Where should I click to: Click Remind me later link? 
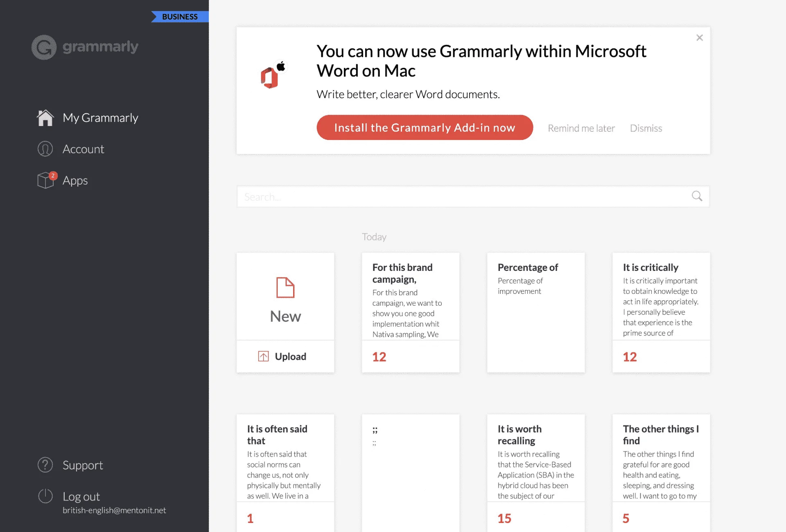(581, 128)
